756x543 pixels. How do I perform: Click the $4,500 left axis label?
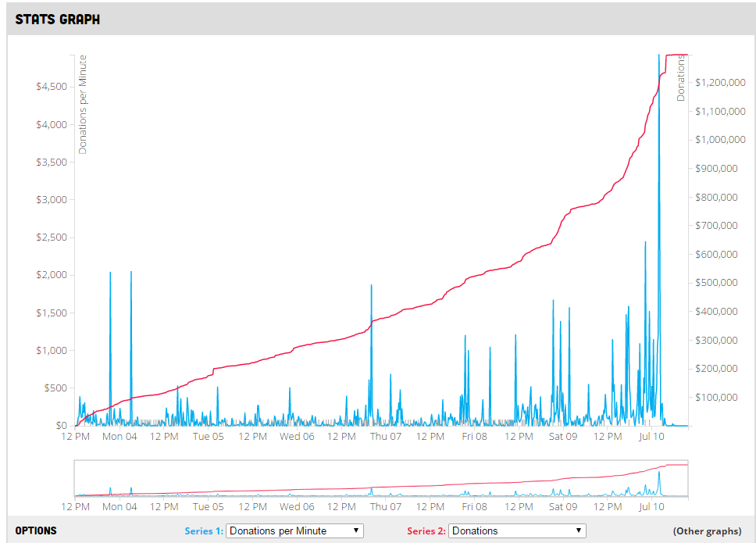tap(52, 87)
